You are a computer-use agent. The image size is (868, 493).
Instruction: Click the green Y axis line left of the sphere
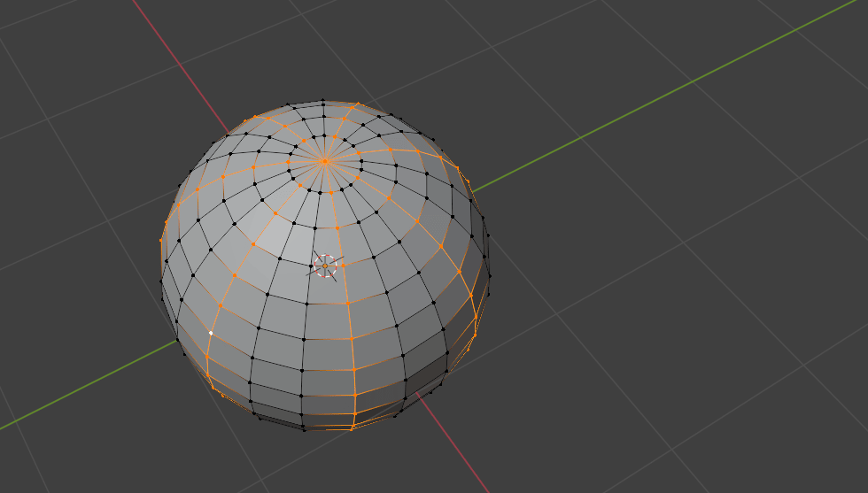80,388
